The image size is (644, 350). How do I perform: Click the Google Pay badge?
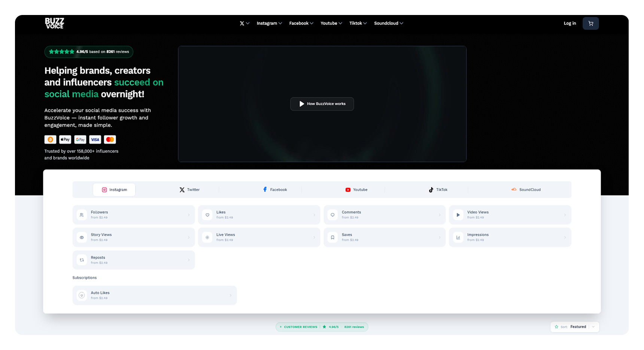pyautogui.click(x=80, y=139)
